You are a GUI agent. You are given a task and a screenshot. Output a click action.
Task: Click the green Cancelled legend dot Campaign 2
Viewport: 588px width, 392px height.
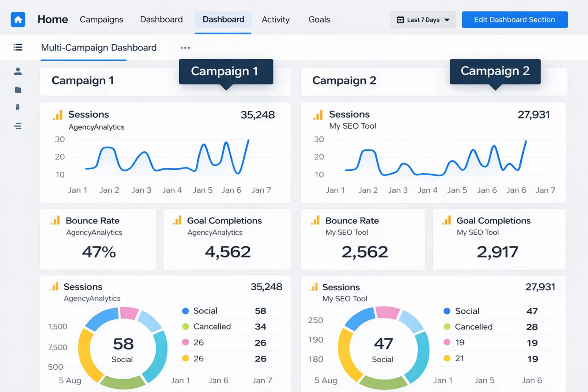(447, 327)
